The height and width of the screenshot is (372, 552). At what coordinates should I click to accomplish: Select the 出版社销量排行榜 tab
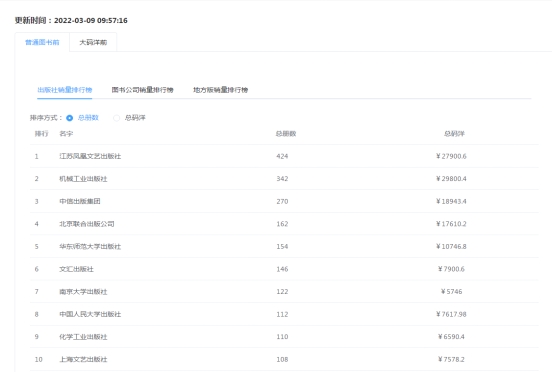point(65,90)
